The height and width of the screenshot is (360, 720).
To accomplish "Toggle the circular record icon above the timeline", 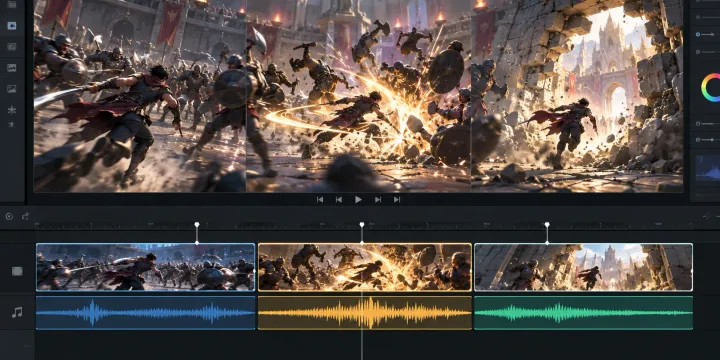I will (x=9, y=216).
